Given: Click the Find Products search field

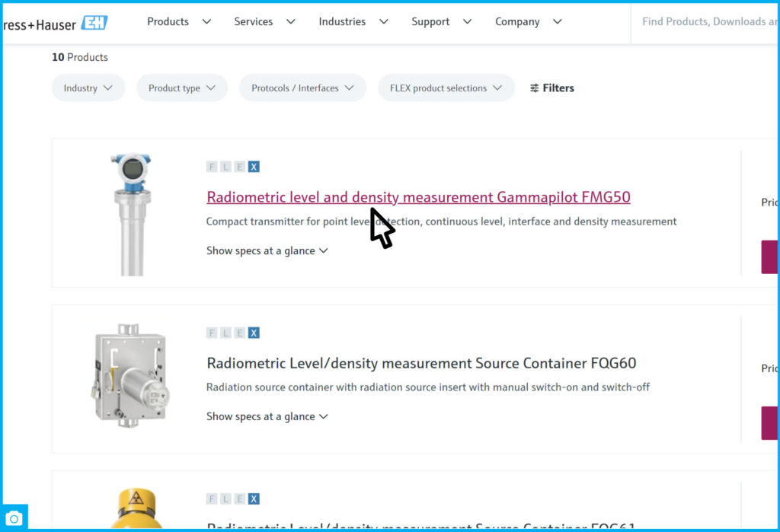Looking at the screenshot, I should point(705,21).
